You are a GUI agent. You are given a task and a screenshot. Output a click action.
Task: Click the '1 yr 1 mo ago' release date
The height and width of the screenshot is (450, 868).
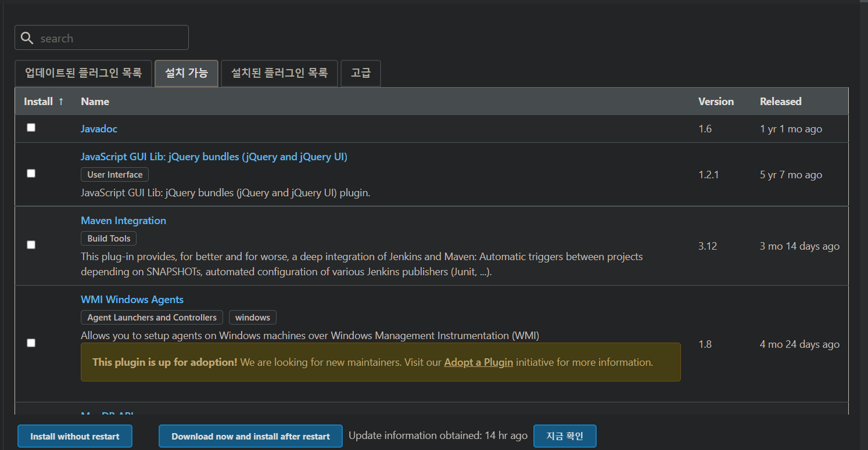791,129
